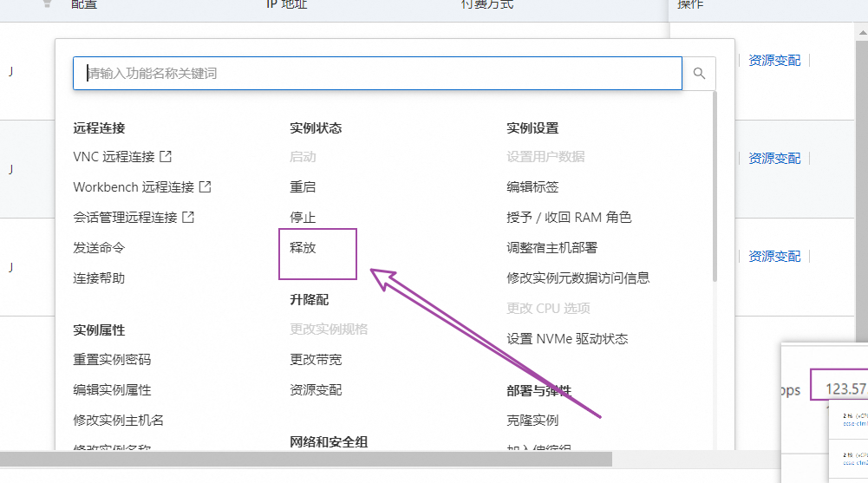Click the search magnifier icon
868x483 pixels.
[x=699, y=73]
